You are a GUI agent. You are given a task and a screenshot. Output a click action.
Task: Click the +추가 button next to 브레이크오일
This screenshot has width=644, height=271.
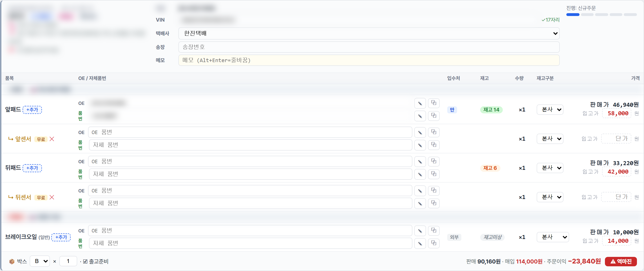61,237
